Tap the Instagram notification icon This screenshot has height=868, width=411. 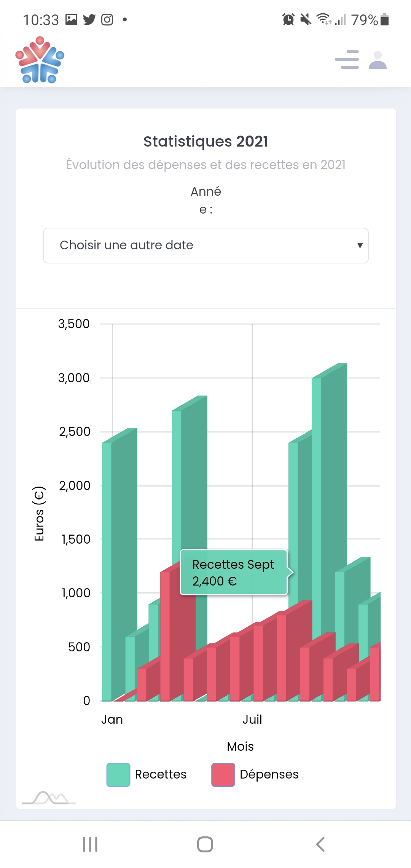107,19
